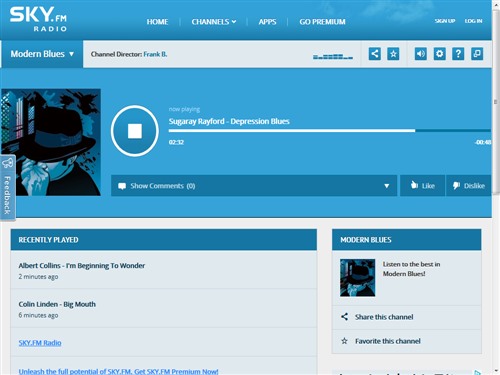Open the Feedback side tab
The height and width of the screenshot is (375, 500).
tap(8, 188)
